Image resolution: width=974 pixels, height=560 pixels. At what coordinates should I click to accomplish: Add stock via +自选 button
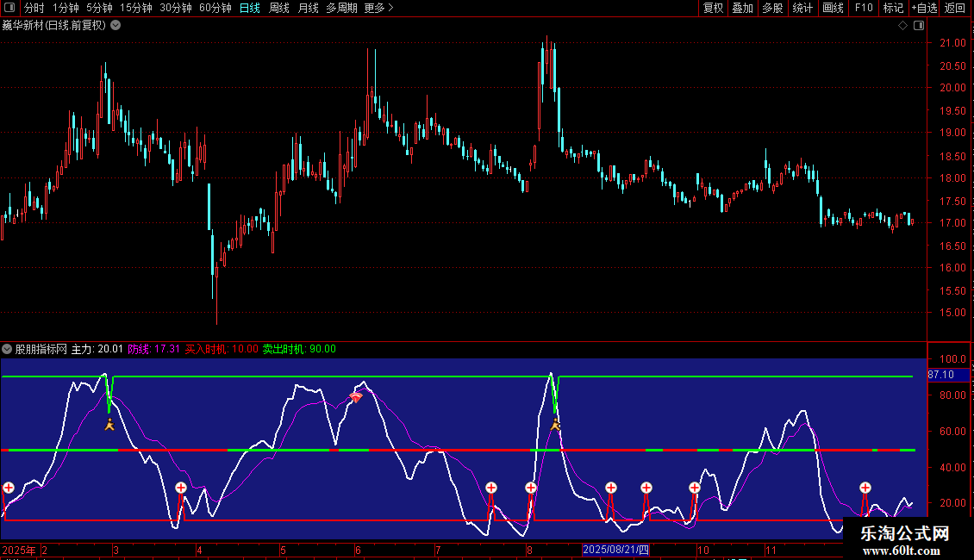pos(924,8)
